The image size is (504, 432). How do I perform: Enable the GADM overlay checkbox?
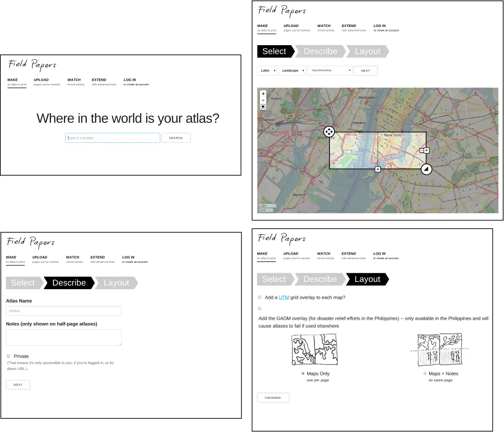point(260,308)
